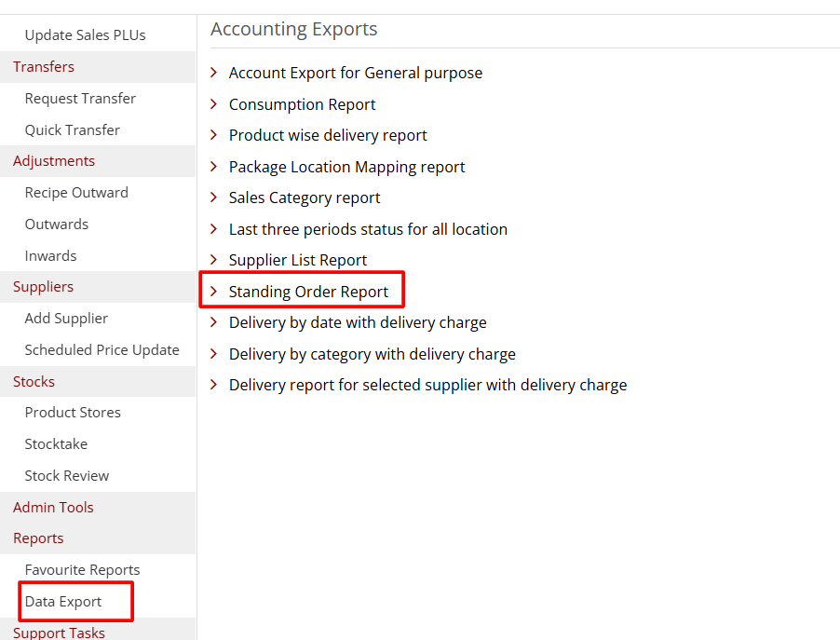Click arrow next to Package Location Mapping report
This screenshot has width=840, height=640.
tap(214, 167)
